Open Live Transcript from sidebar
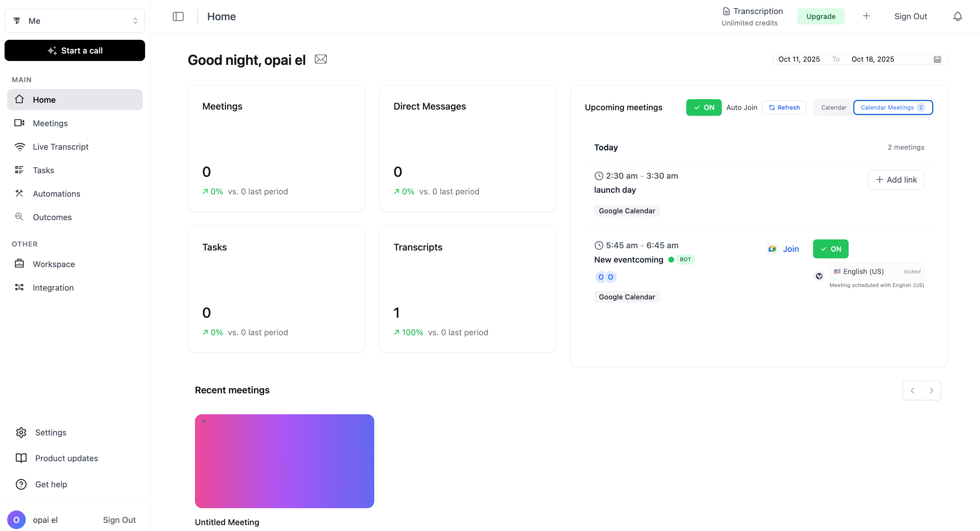Screen dimensions: 980x531 click(x=61, y=147)
